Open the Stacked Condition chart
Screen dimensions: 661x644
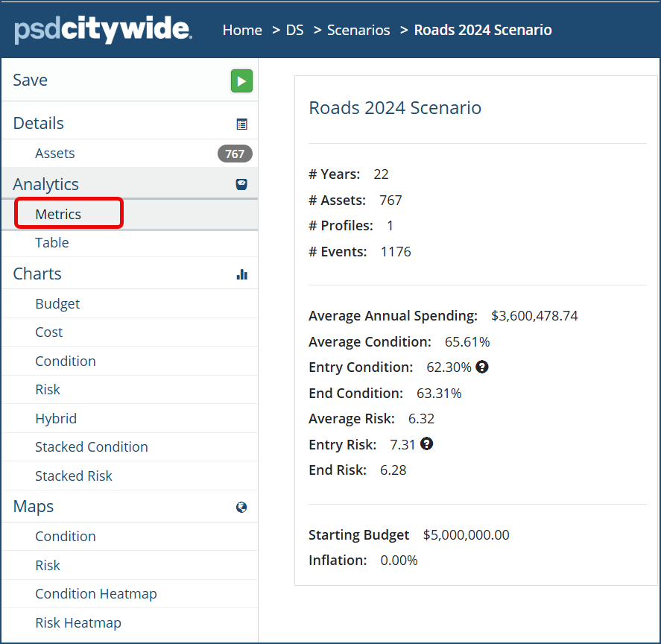[92, 446]
